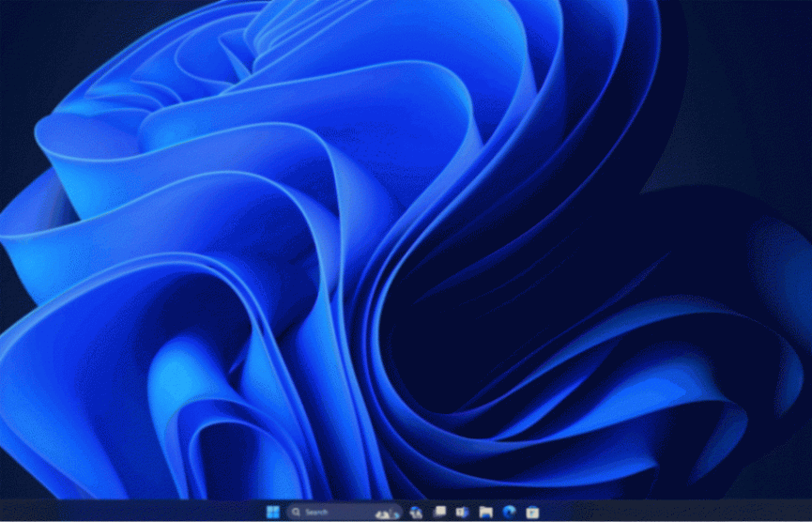Click the magnifying glass search icon
Screen dimensions: 812x522
296,512
